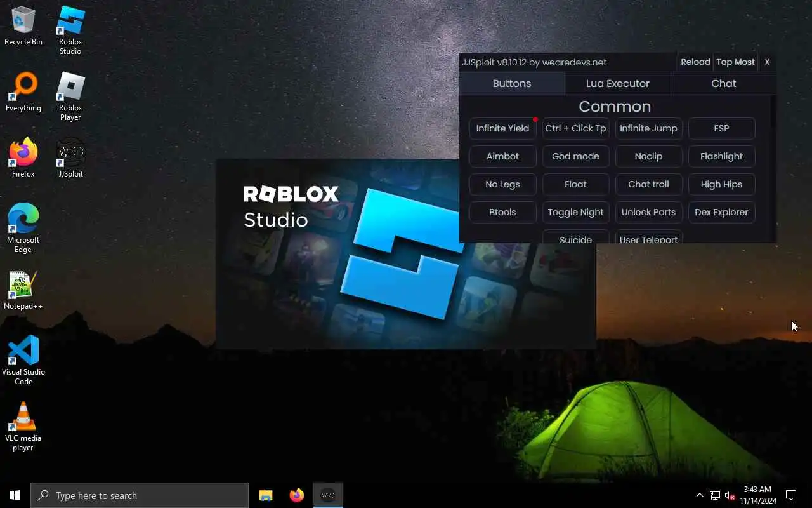
Task: Toggle Noclip
Action: pos(648,156)
